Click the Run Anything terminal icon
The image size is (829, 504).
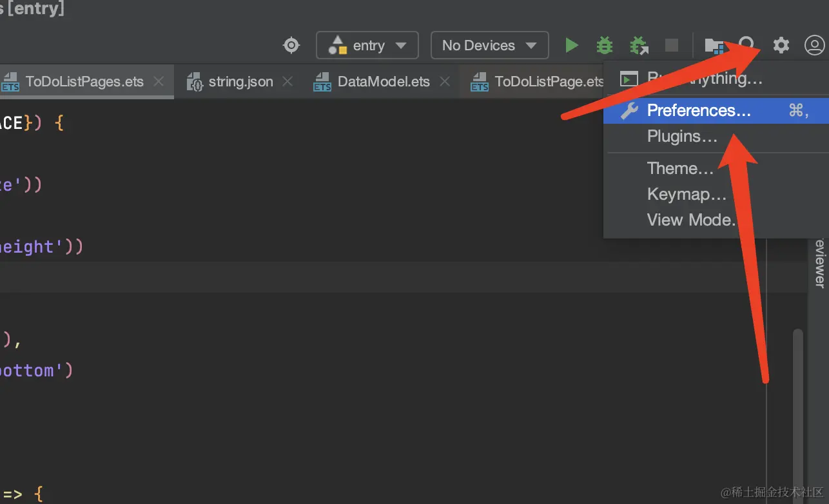pyautogui.click(x=629, y=79)
